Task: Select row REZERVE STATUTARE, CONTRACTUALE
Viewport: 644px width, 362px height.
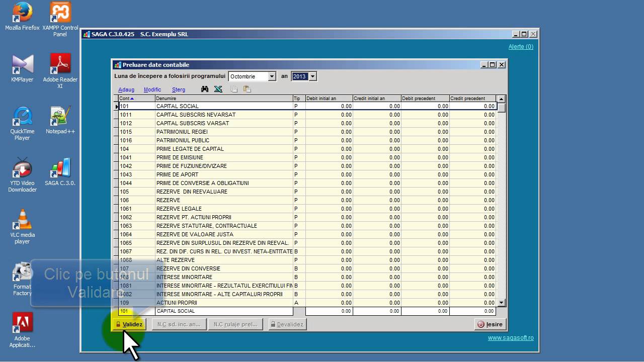Action: (305, 226)
